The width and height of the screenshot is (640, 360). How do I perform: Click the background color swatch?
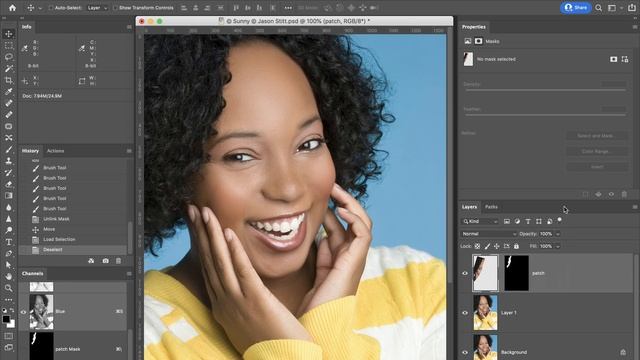click(x=11, y=324)
